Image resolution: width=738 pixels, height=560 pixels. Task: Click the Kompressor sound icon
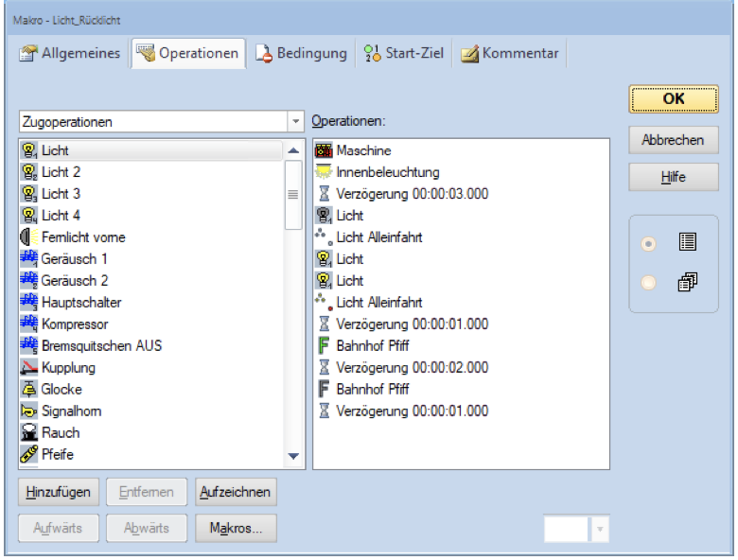(29, 324)
